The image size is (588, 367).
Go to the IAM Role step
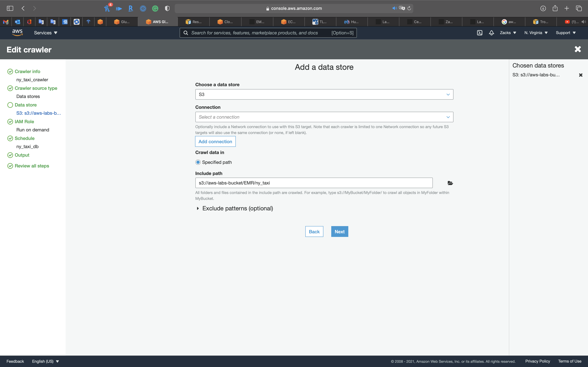coord(24,122)
